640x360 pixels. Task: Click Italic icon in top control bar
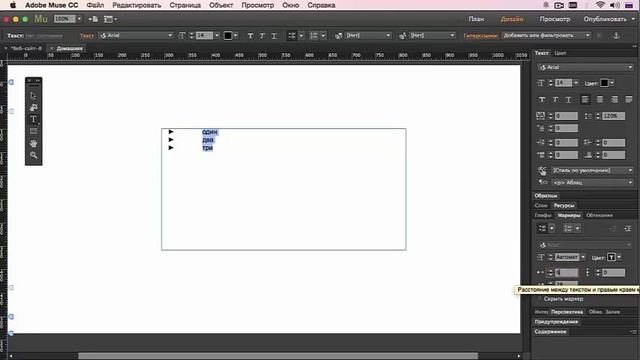click(x=262, y=36)
